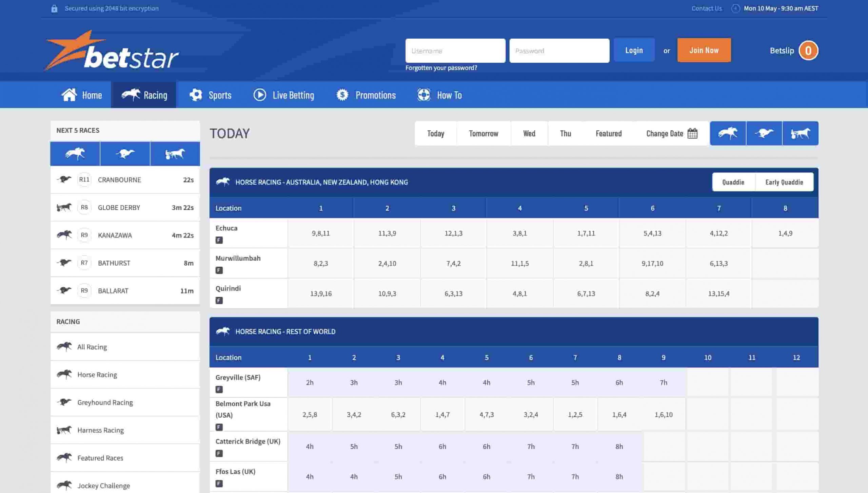Click the Today racing tab
The height and width of the screenshot is (493, 868).
(x=435, y=133)
